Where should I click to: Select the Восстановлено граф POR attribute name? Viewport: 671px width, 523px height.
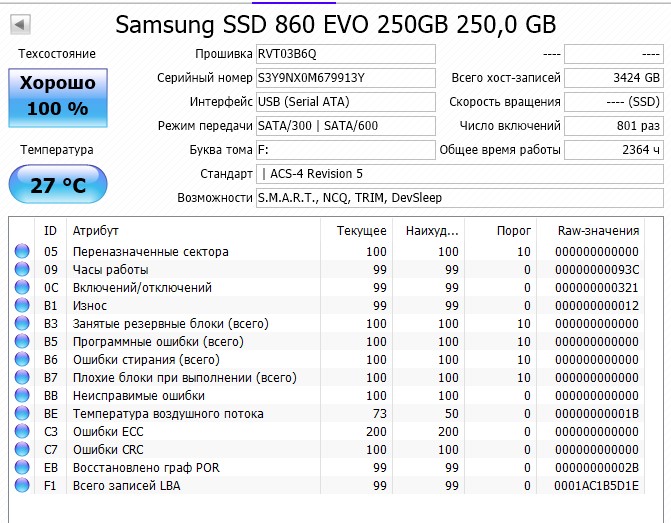coord(146,468)
